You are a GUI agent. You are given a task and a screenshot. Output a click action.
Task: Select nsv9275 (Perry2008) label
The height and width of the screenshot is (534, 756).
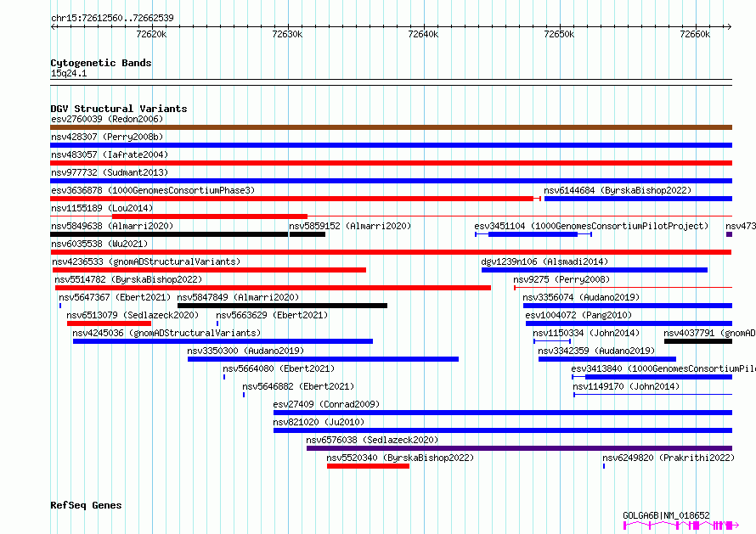(561, 279)
